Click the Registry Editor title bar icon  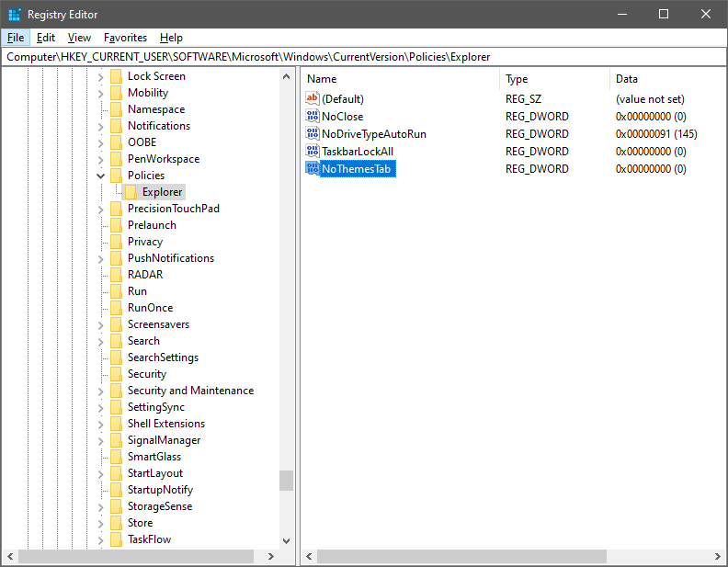(14, 15)
